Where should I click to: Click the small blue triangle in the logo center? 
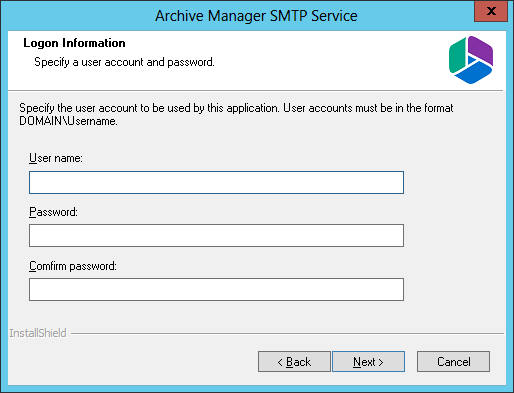471,60
